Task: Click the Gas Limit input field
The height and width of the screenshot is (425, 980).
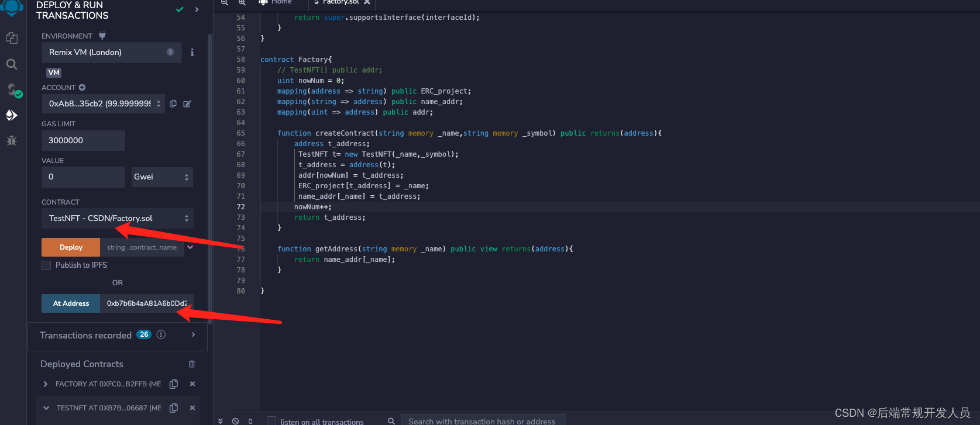Action: 83,141
